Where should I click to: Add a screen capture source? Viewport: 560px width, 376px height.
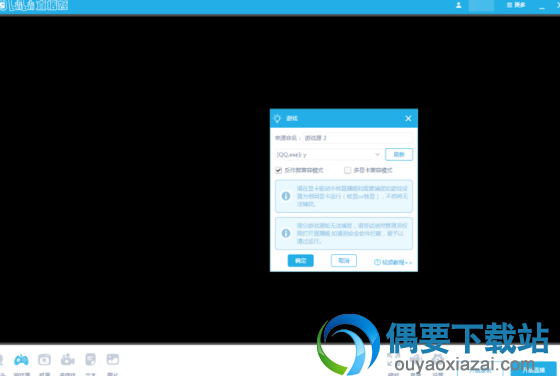(x=45, y=360)
